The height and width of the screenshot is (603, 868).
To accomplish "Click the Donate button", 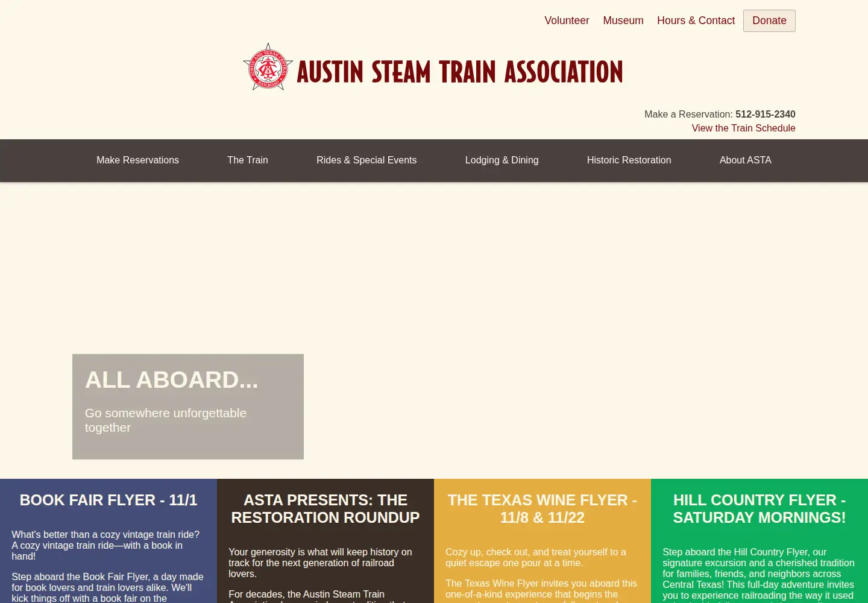I will [x=769, y=21].
